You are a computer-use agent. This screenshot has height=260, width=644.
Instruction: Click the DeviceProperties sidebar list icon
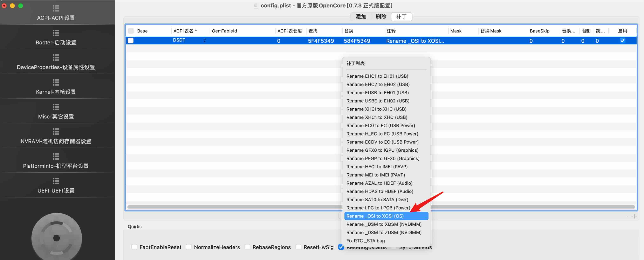click(56, 58)
